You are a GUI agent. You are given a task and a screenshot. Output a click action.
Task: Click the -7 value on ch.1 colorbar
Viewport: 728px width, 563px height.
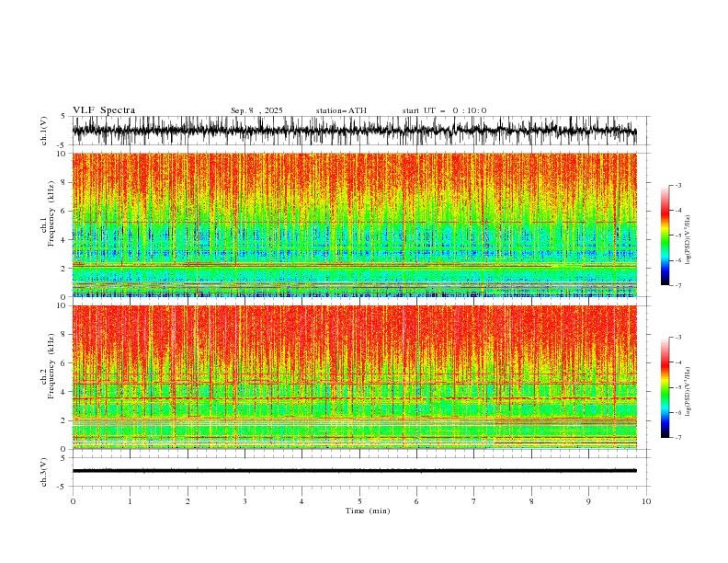click(678, 285)
